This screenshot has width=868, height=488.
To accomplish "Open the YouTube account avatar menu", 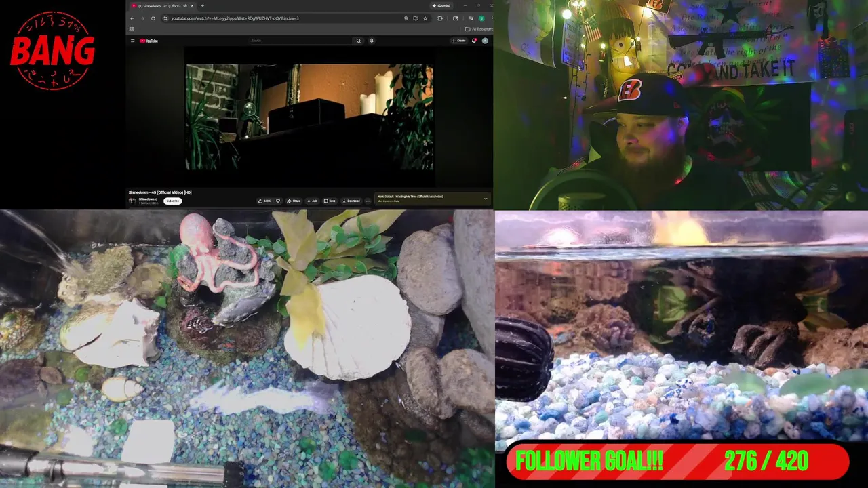I will (485, 41).
